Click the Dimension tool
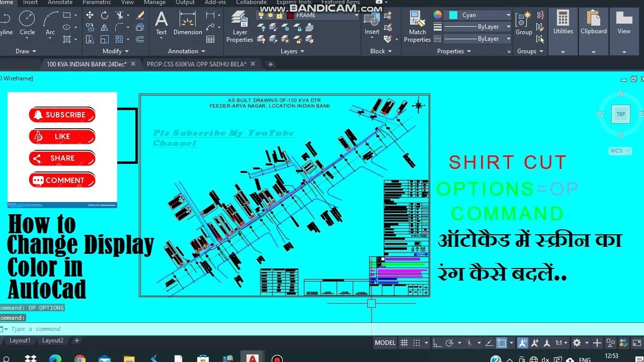Image resolution: width=644 pixels, height=362 pixels. (188, 23)
